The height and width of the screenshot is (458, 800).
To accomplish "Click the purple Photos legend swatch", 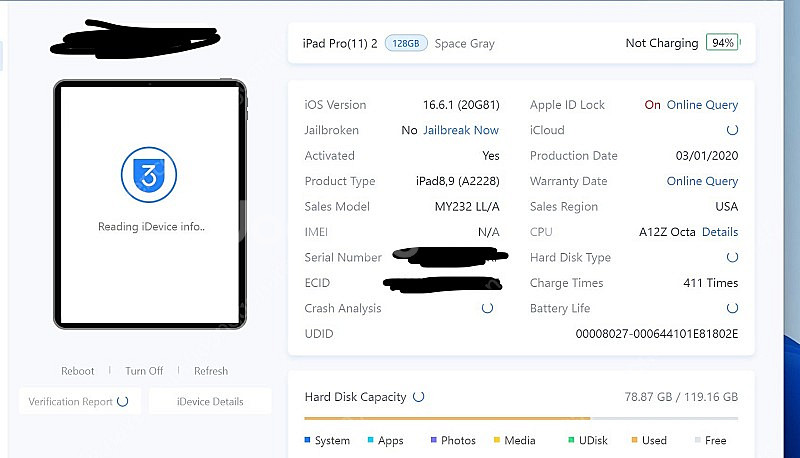I will point(434,440).
